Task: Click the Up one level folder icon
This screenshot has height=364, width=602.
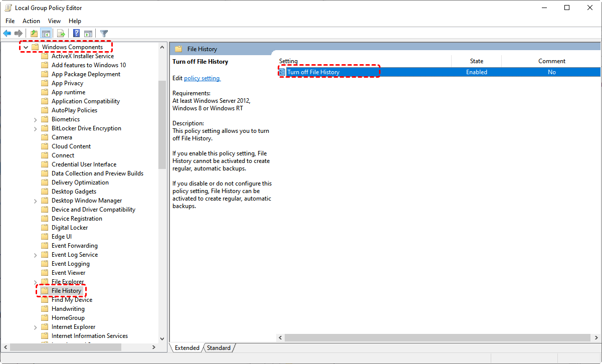Action: click(33, 33)
